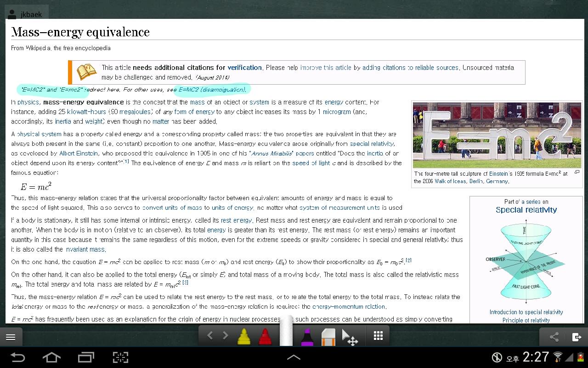Image resolution: width=588 pixels, height=368 pixels.
Task: Open the recent apps button
Action: click(x=86, y=357)
